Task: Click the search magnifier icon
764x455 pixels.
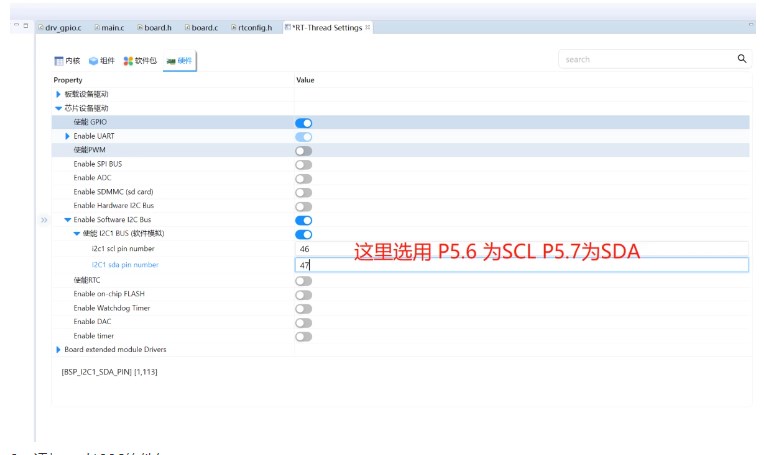Action: pos(742,59)
